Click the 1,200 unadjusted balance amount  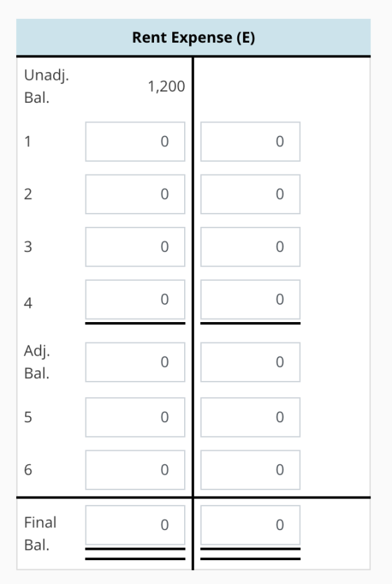point(167,86)
